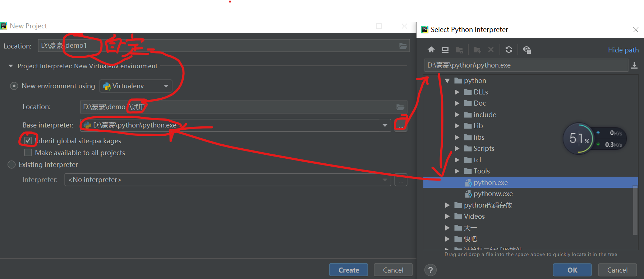Click the PyCharm icon in New Project title

click(4, 26)
